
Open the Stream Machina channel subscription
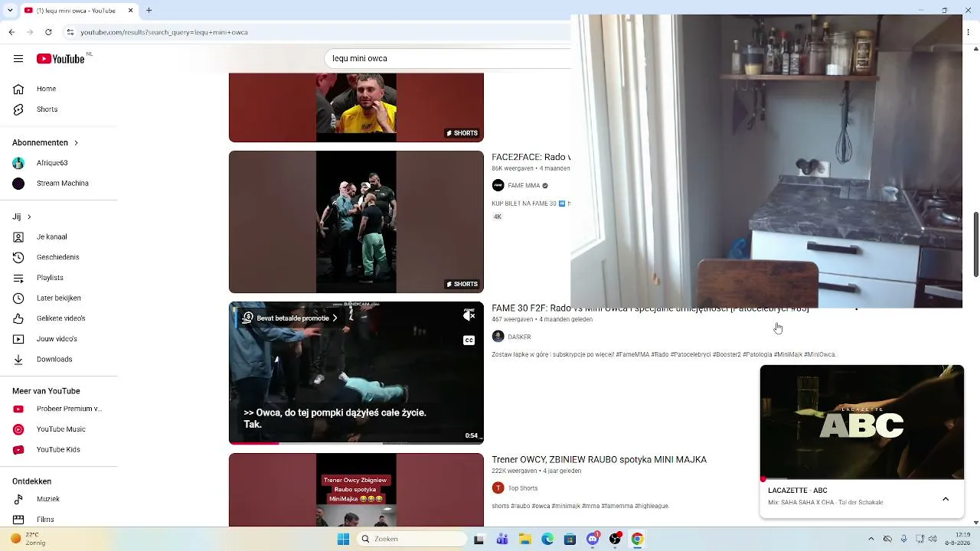pyautogui.click(x=62, y=184)
